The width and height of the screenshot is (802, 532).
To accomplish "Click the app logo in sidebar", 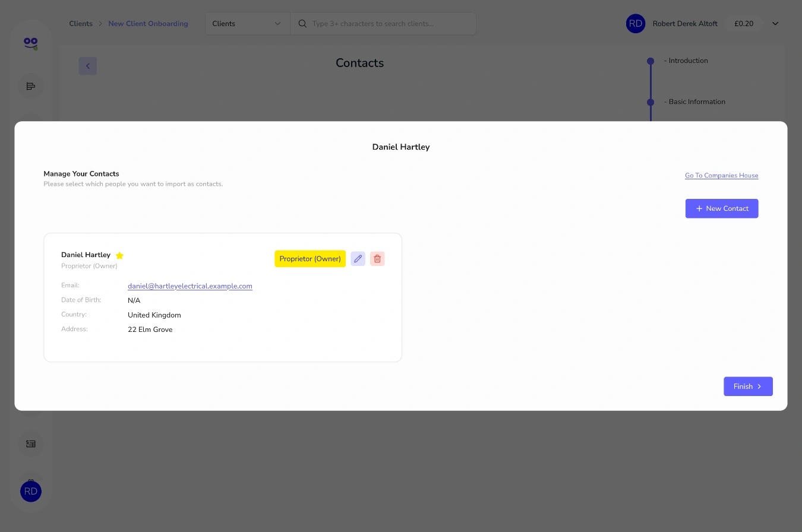I will [31, 43].
